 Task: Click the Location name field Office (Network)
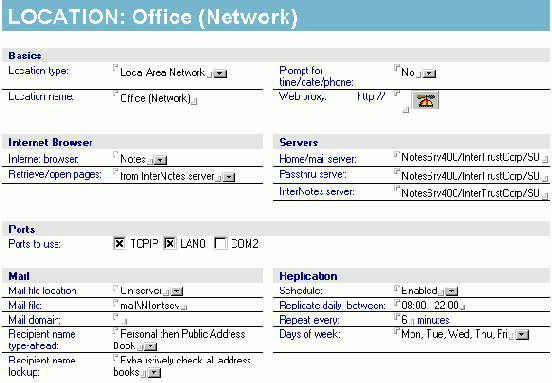coord(155,98)
